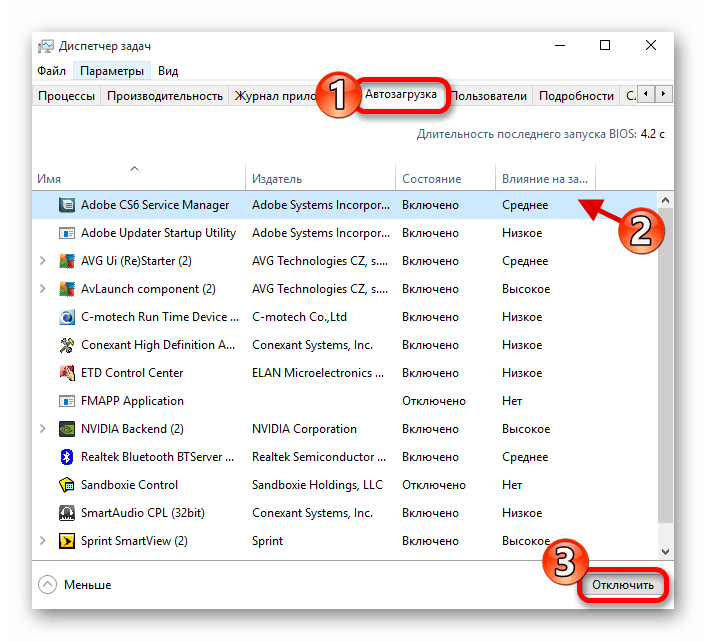The width and height of the screenshot is (706, 641).
Task: Switch to the Журнал приложений tab
Action: [x=275, y=96]
